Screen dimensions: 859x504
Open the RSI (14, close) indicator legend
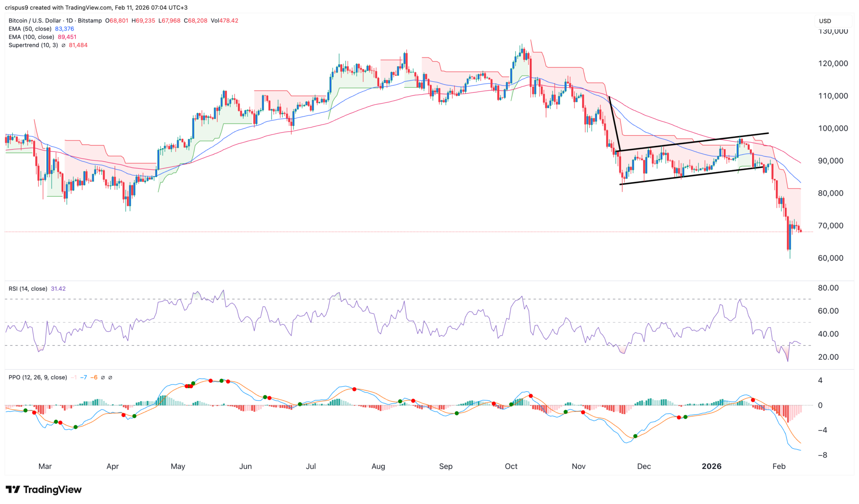pos(28,289)
